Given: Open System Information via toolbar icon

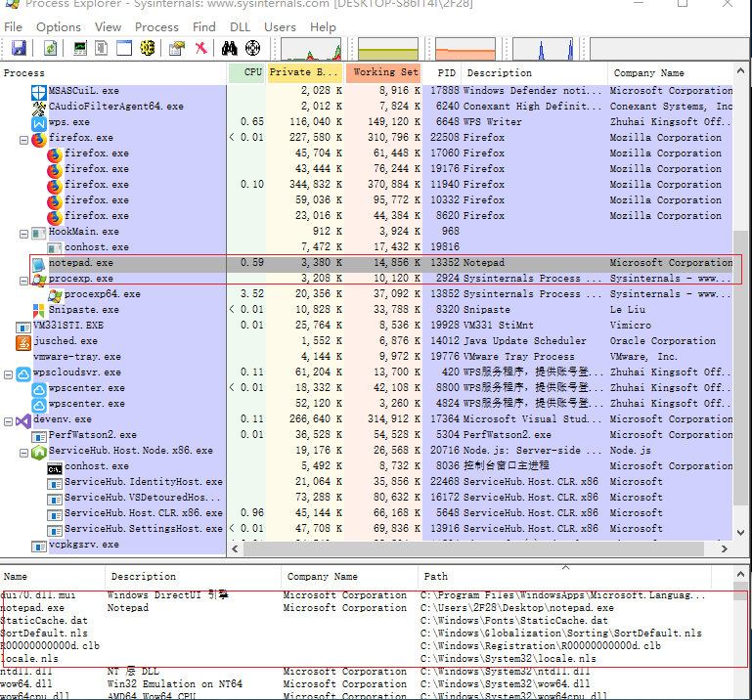Looking at the screenshot, I should click(x=80, y=48).
